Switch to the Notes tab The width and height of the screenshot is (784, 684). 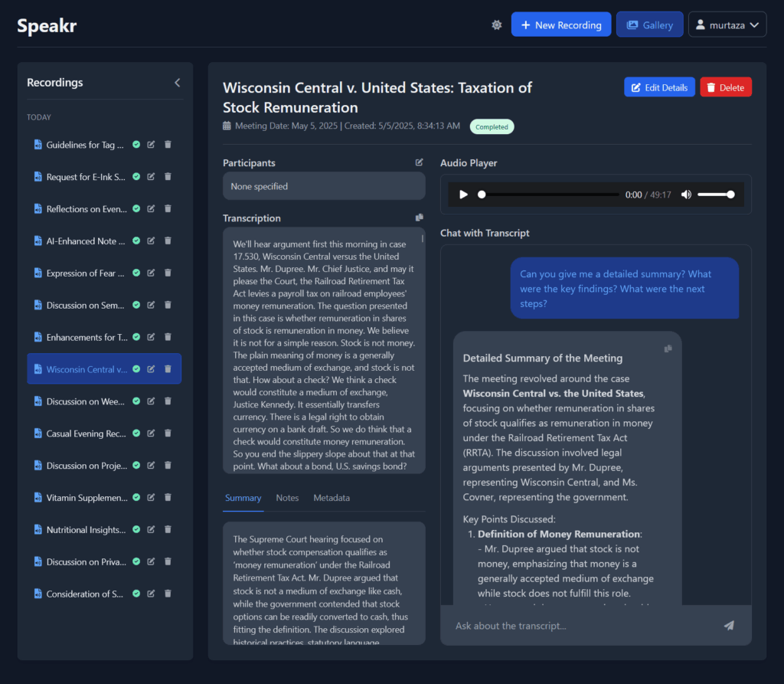[x=287, y=498]
